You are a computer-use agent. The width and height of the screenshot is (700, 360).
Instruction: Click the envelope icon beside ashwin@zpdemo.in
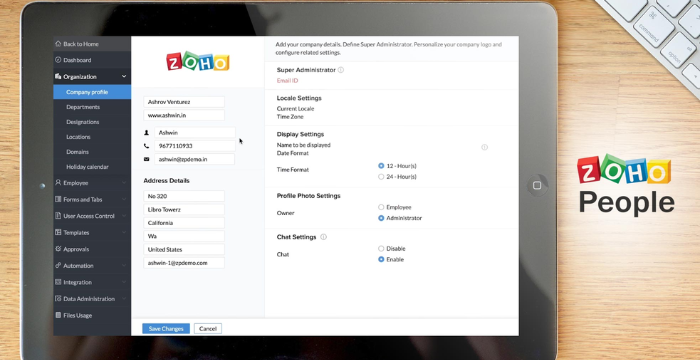coord(146,159)
